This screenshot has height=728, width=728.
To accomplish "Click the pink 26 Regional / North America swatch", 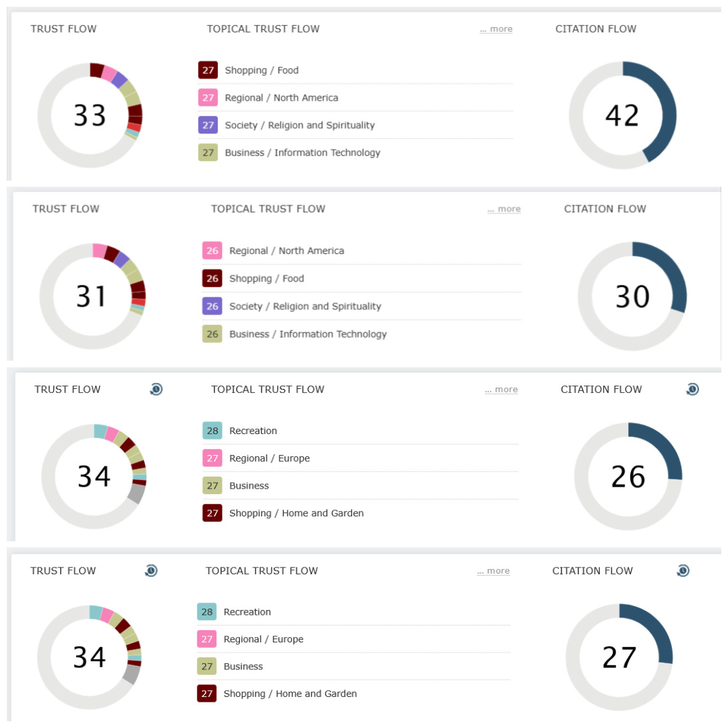I will (x=212, y=251).
